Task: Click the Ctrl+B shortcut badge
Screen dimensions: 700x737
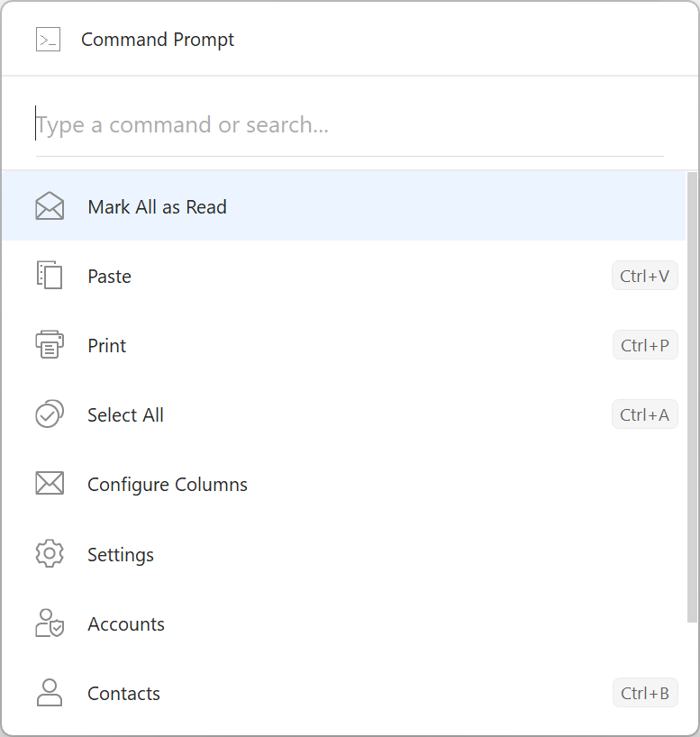Action: [x=645, y=693]
